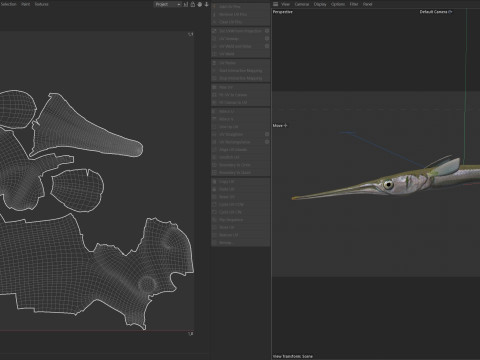Open the viewport Options menu
Image resolution: width=480 pixels, height=360 pixels.
(338, 4)
